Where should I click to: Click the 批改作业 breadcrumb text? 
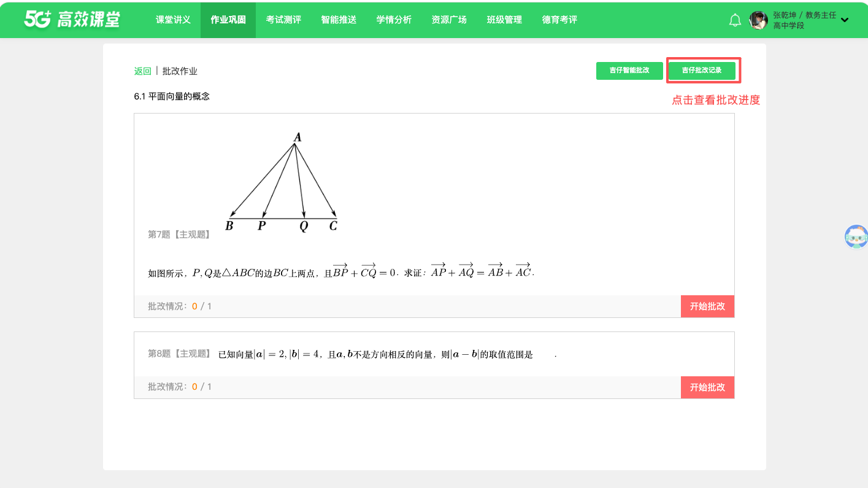[180, 71]
